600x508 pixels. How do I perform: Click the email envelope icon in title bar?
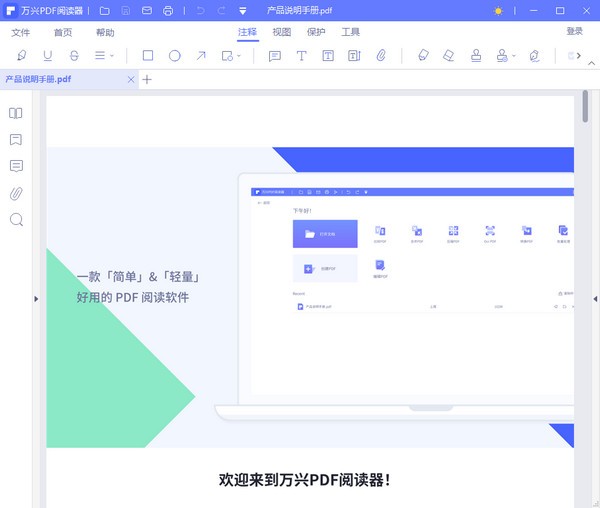[147, 11]
